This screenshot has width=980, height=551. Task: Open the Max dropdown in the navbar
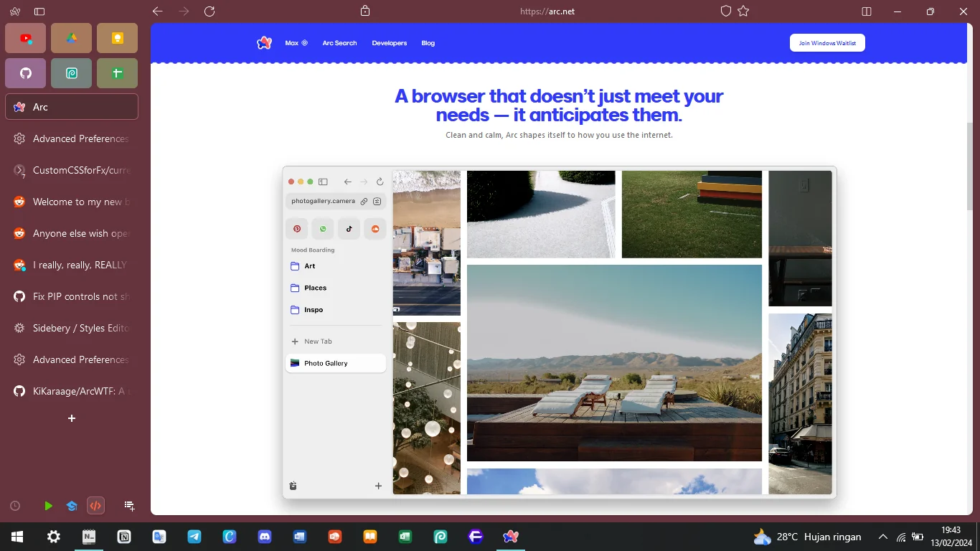(296, 42)
